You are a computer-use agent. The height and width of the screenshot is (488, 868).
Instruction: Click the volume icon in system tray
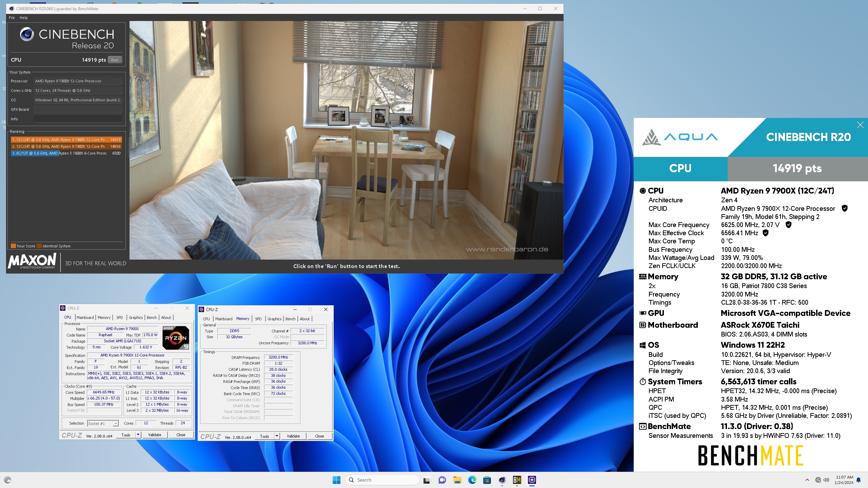tap(826, 480)
